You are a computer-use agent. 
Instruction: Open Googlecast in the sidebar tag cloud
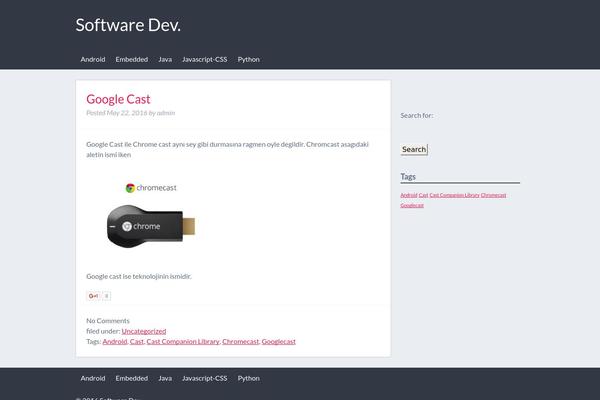[412, 206]
